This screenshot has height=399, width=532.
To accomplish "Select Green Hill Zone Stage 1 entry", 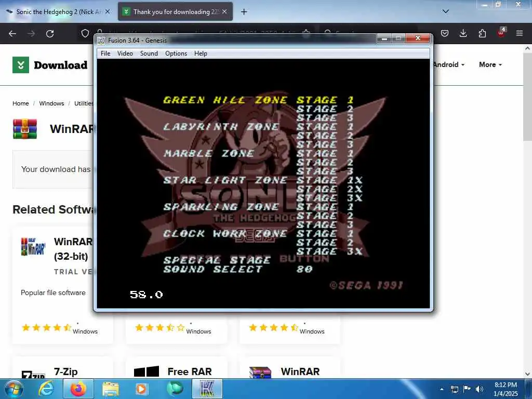I will pos(258,100).
